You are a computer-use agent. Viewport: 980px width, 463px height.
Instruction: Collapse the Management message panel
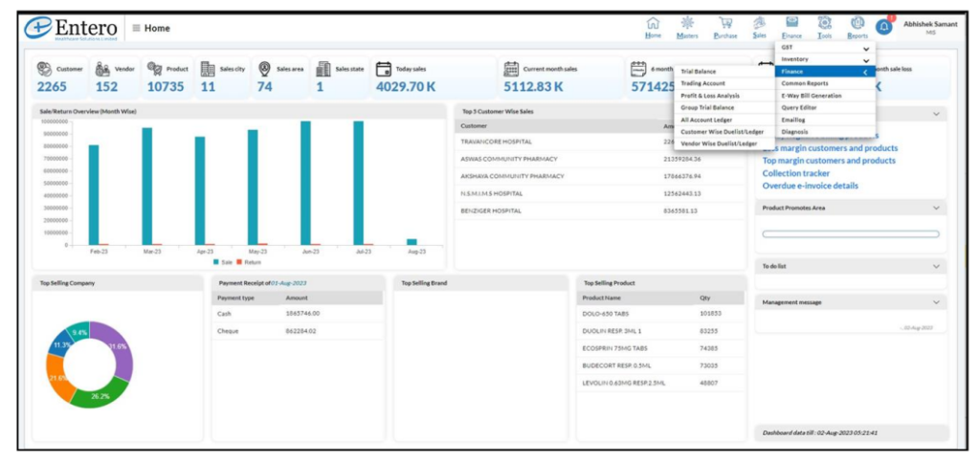pyautogui.click(x=936, y=302)
